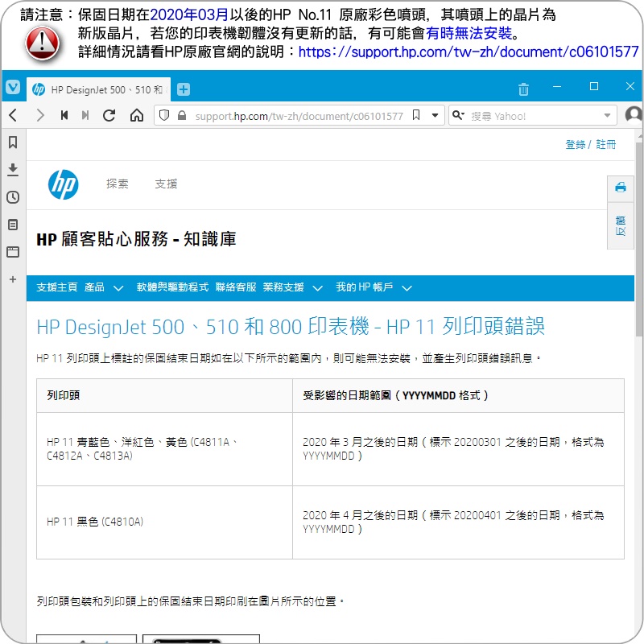The image size is (644, 644).
Task: Go to 支援主頁
Action: (x=57, y=287)
